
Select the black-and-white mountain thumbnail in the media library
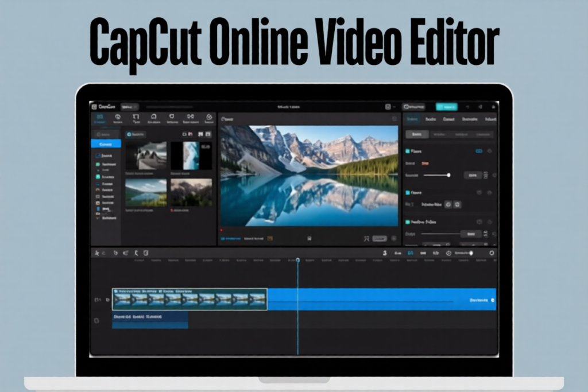point(146,156)
